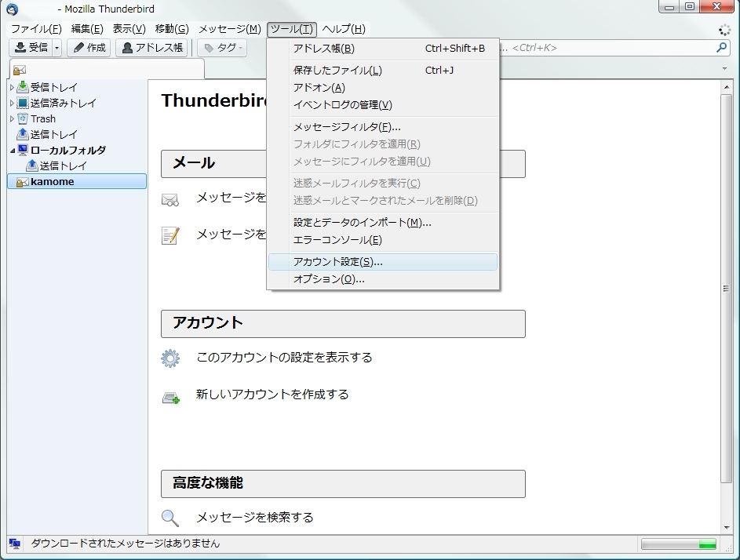
Task: Click the 受信 (Get Mail) toolbar button
Action: (31, 48)
